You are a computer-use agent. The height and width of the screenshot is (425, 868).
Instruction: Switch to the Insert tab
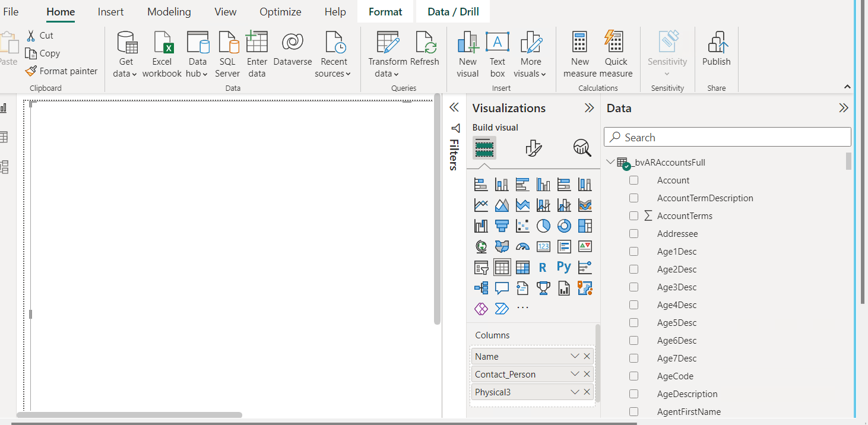111,12
